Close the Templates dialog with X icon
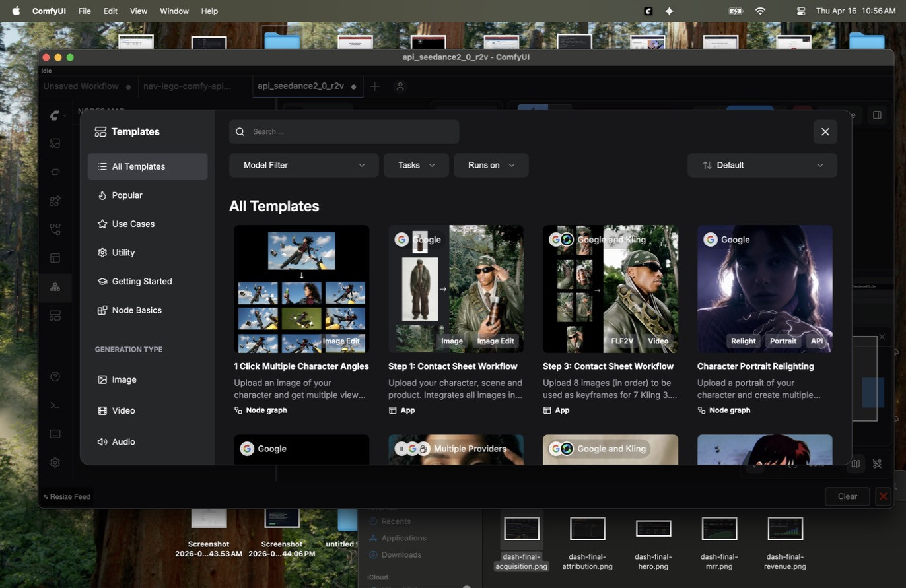 (825, 131)
